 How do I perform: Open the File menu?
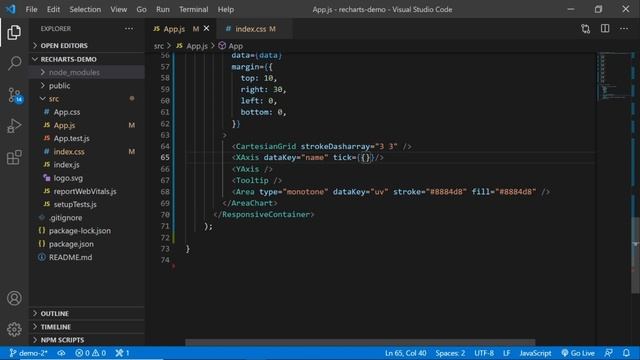(31, 9)
